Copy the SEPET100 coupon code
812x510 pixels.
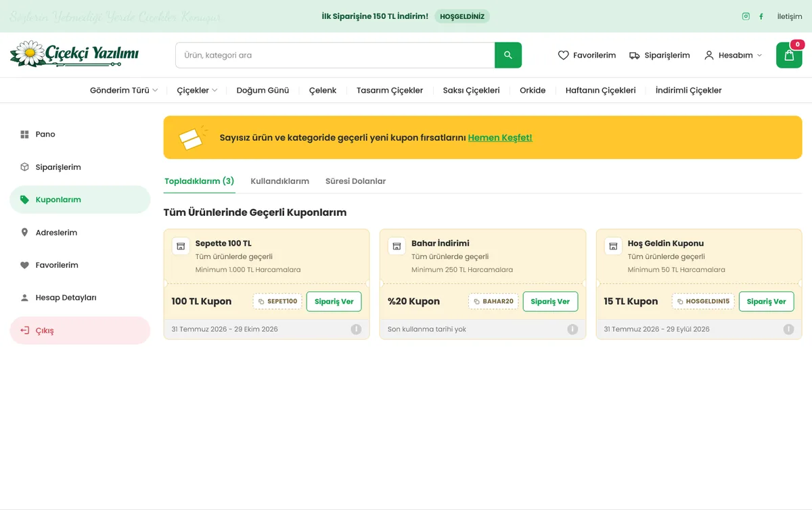pyautogui.click(x=277, y=302)
